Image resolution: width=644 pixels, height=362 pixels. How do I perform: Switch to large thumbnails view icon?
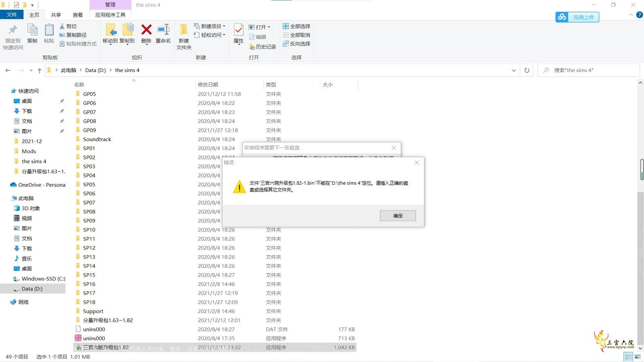[x=637, y=357]
